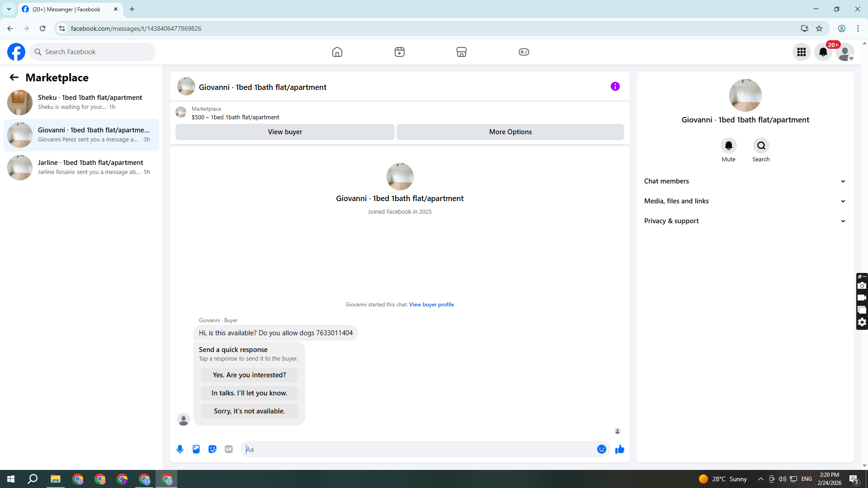This screenshot has width=868, height=488.
Task: Mute this conversation
Action: pos(728,146)
